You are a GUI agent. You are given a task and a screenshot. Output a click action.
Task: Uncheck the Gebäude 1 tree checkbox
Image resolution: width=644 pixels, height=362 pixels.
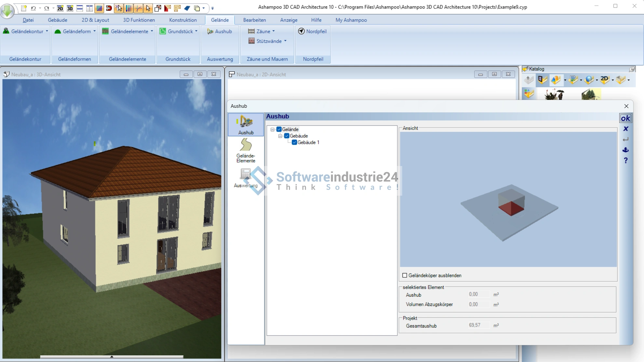(x=295, y=142)
